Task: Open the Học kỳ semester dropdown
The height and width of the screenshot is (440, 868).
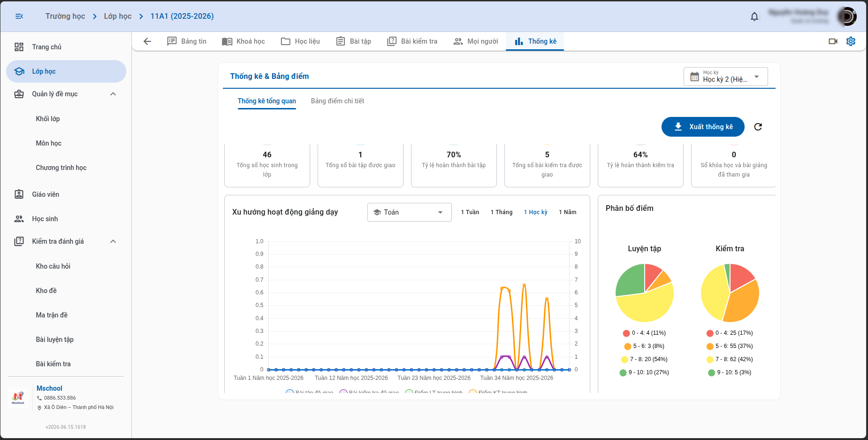Action: [726, 77]
